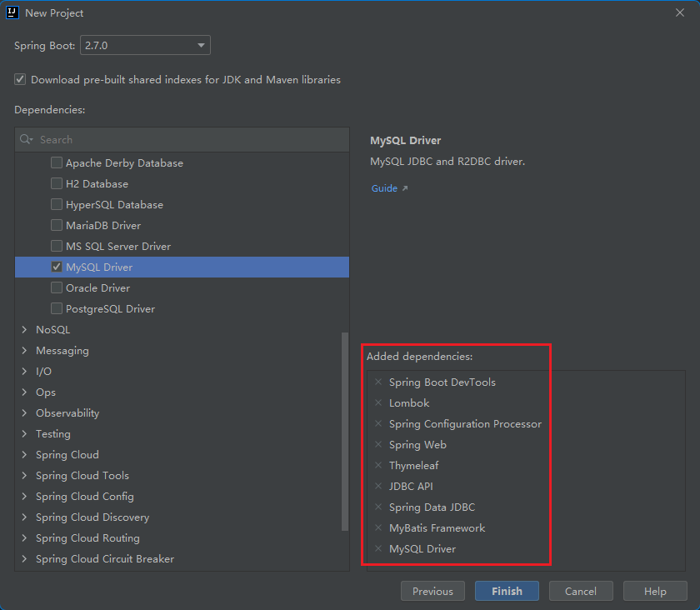Viewport: 700px width, 610px height.
Task: Click the Finish button
Action: [507, 591]
